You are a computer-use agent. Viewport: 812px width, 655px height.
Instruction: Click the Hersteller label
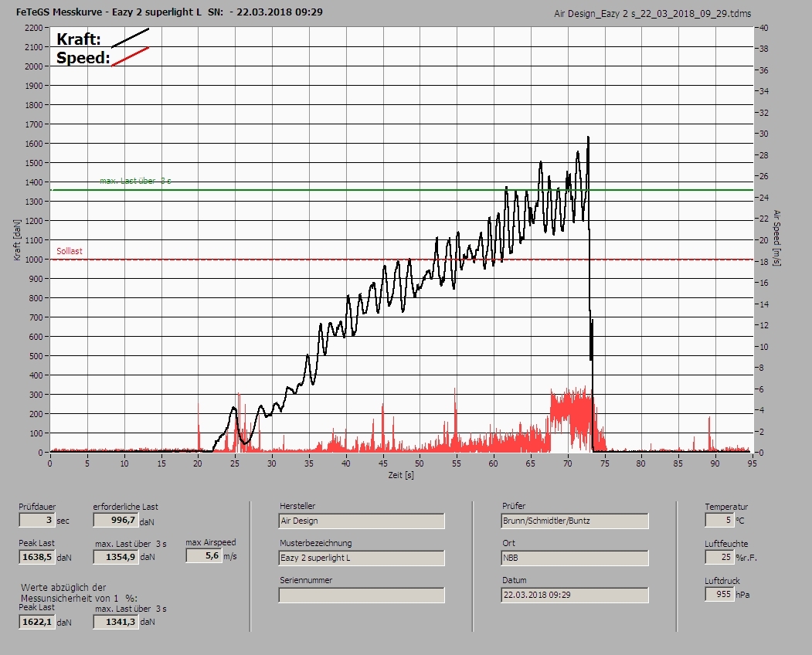297,506
